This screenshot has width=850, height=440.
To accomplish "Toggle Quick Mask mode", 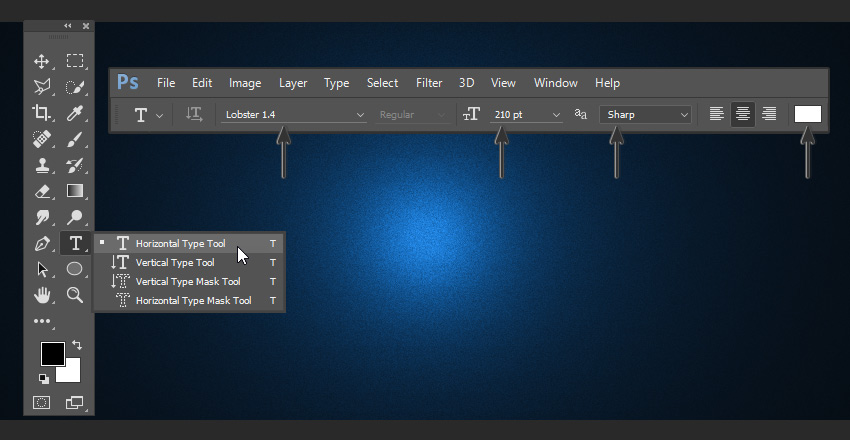I will point(42,403).
